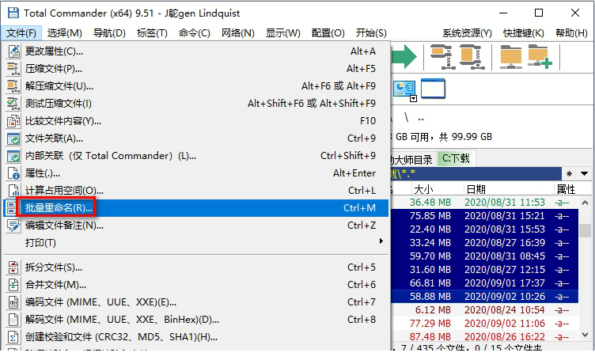595x364 pixels.
Task: Open the 系统资源(Y) menu
Action: click(x=467, y=33)
